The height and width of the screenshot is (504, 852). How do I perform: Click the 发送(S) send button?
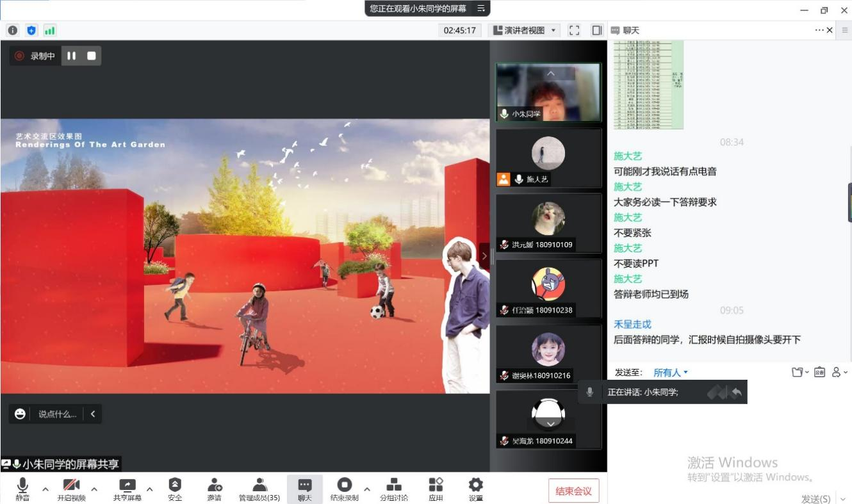point(815,498)
